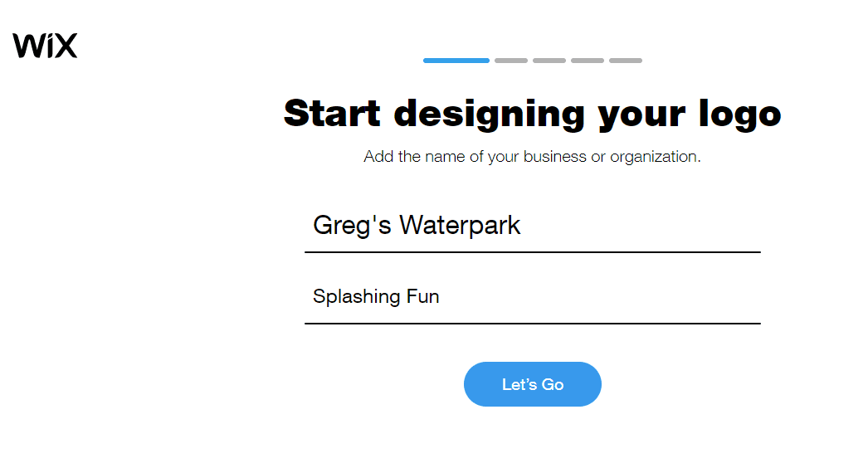Focus the Greg's Waterpark name field
This screenshot has height=468, width=868.
pos(533,226)
